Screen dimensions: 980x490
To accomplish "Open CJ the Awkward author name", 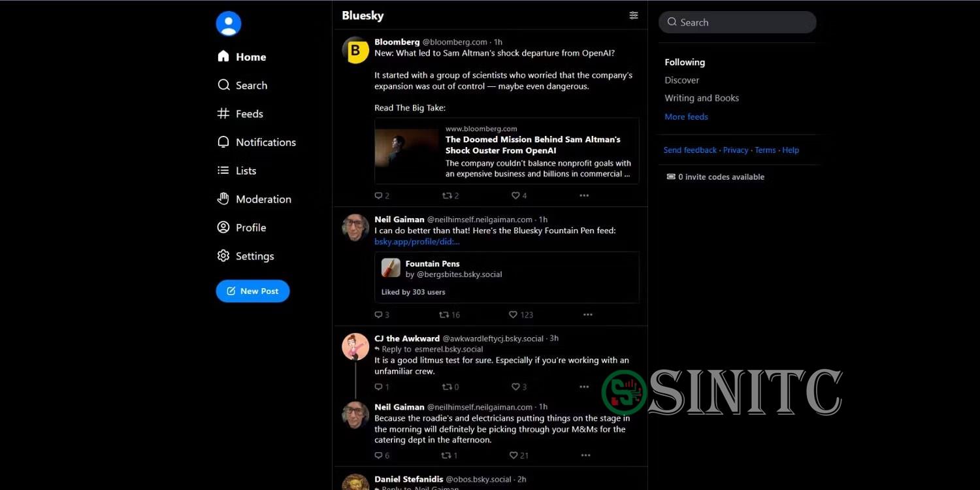I will (x=407, y=338).
